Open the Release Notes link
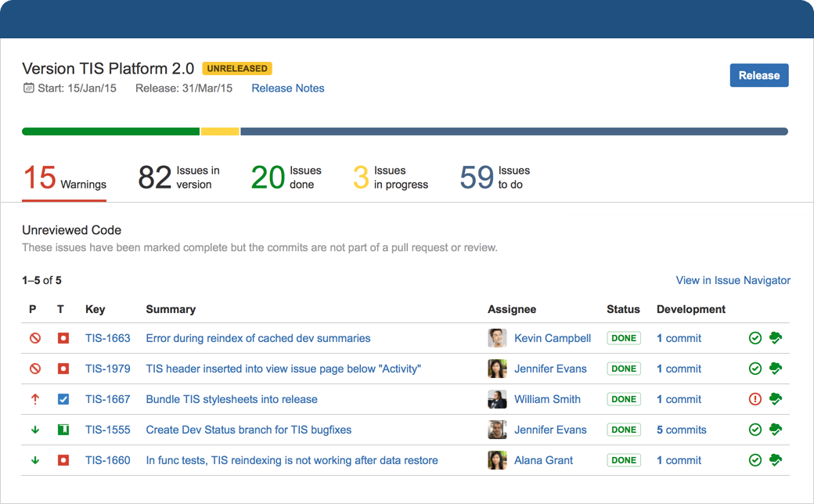Image resolution: width=814 pixels, height=504 pixels. [x=287, y=88]
